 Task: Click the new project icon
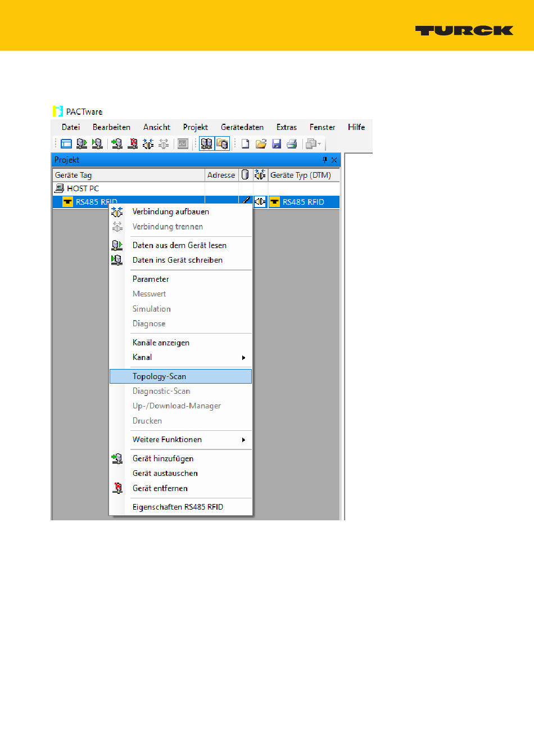(x=245, y=144)
